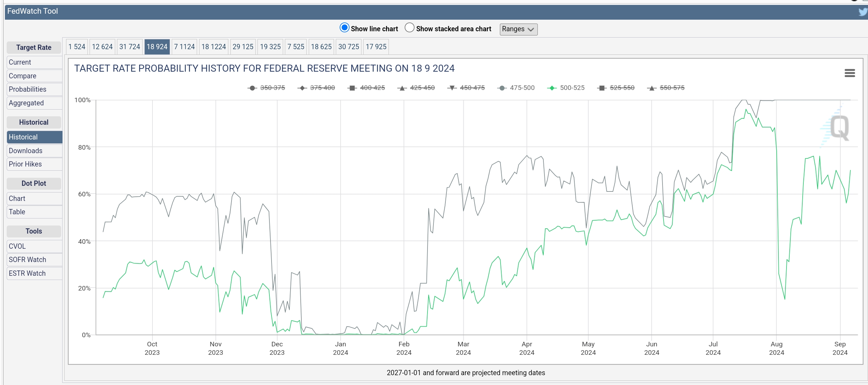Open the Ranges dropdown
Screen dimensions: 868x385
coord(518,29)
